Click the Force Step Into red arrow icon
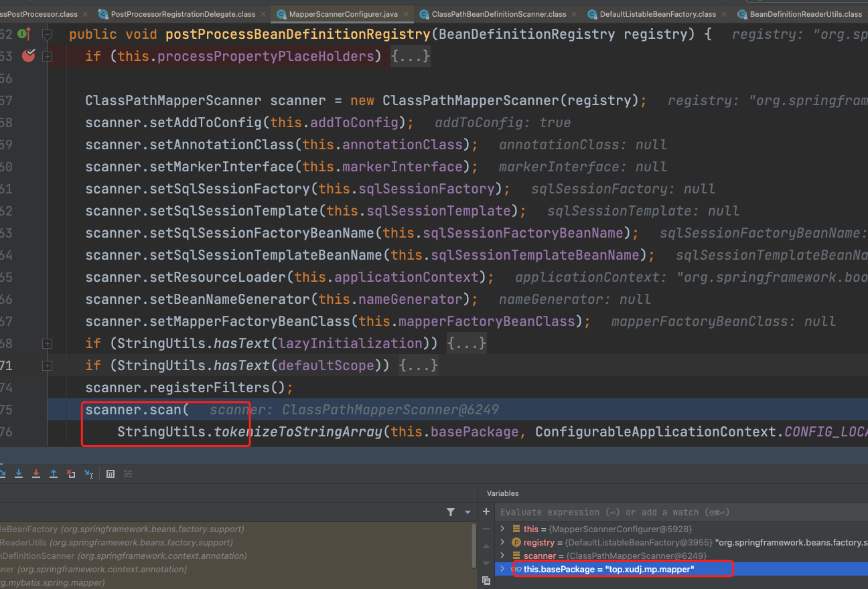The image size is (868, 589). (x=36, y=474)
